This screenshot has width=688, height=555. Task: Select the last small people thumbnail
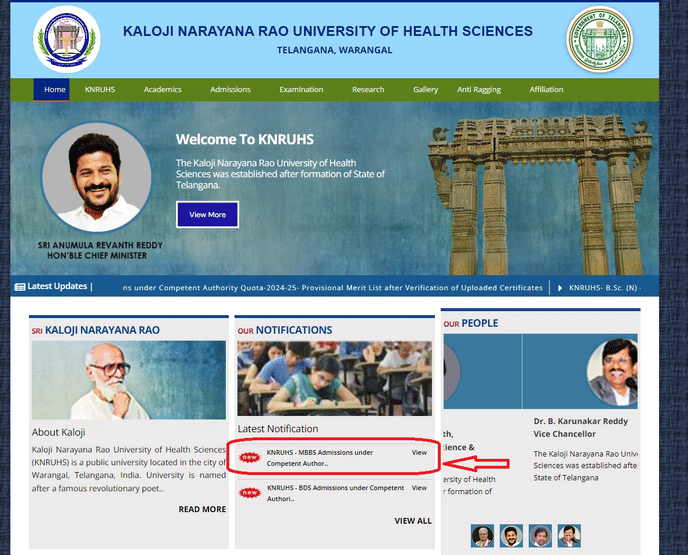click(569, 536)
